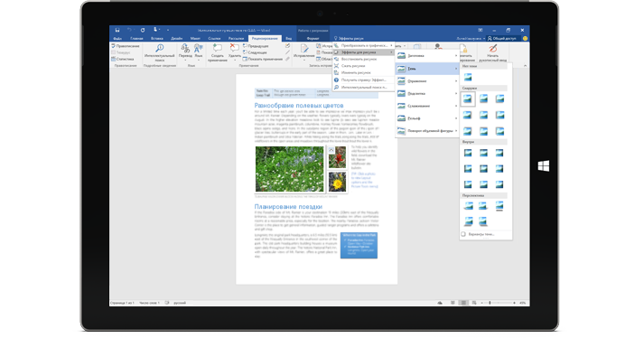Switch to the print layout view button
The width and height of the screenshot is (644, 338).
coord(463,303)
